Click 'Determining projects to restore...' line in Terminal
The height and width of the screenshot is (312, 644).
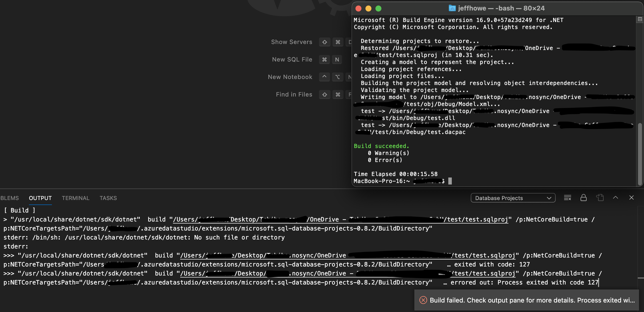(x=420, y=41)
